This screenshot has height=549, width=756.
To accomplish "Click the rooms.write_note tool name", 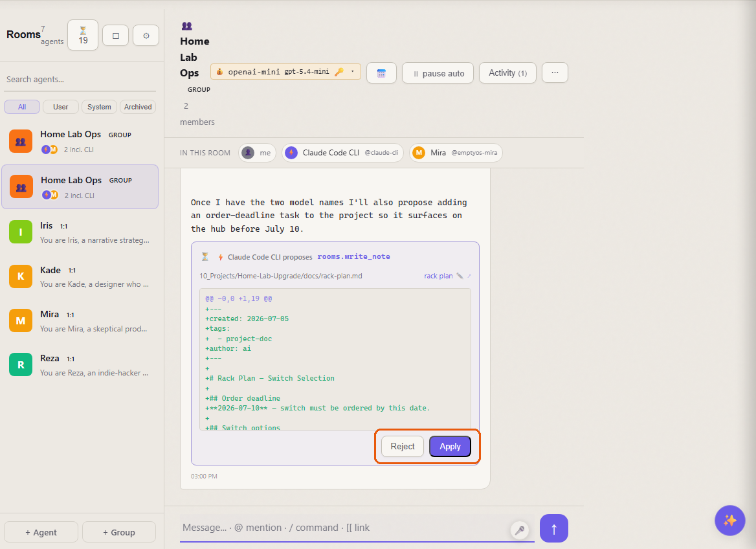I will pyautogui.click(x=354, y=256).
